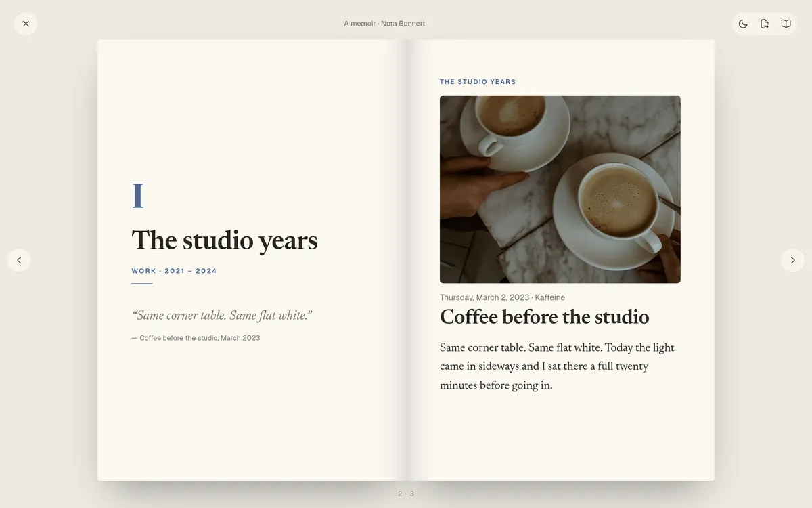This screenshot has width=812, height=508.
Task: Go to the previous page spread
Action: click(x=19, y=260)
